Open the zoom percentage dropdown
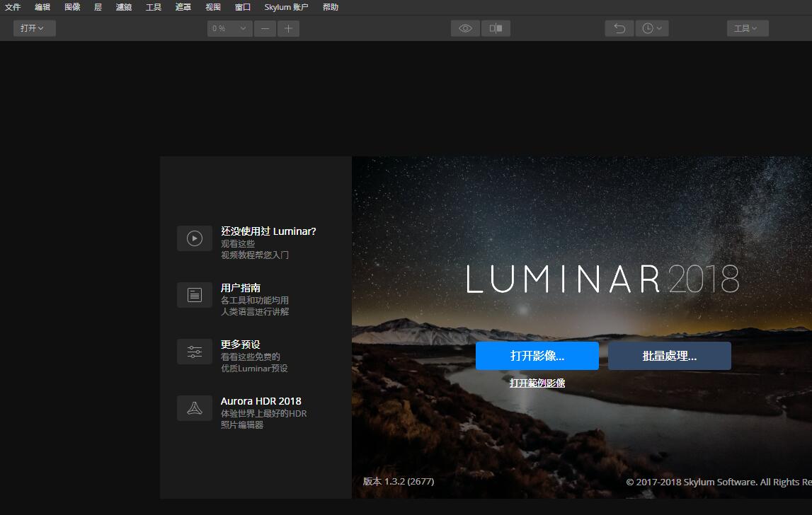Viewport: 812px width, 515px height. (x=229, y=28)
